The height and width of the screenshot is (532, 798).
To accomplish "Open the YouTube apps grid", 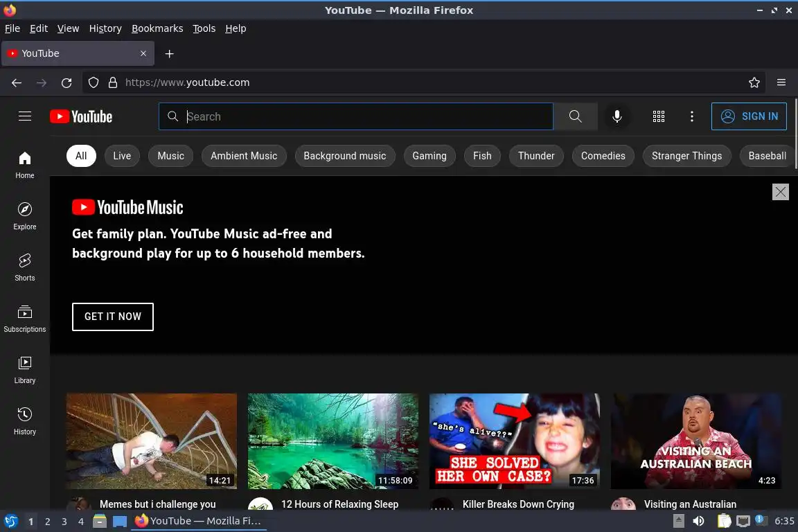I will coord(659,116).
